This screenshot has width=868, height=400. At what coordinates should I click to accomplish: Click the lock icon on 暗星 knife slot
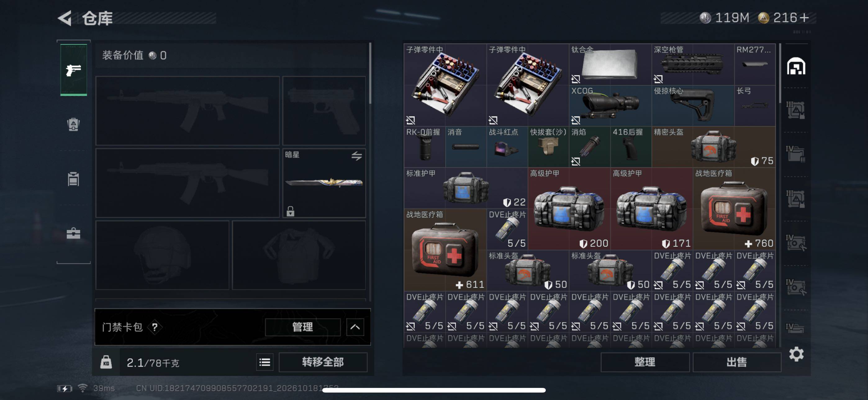point(290,211)
